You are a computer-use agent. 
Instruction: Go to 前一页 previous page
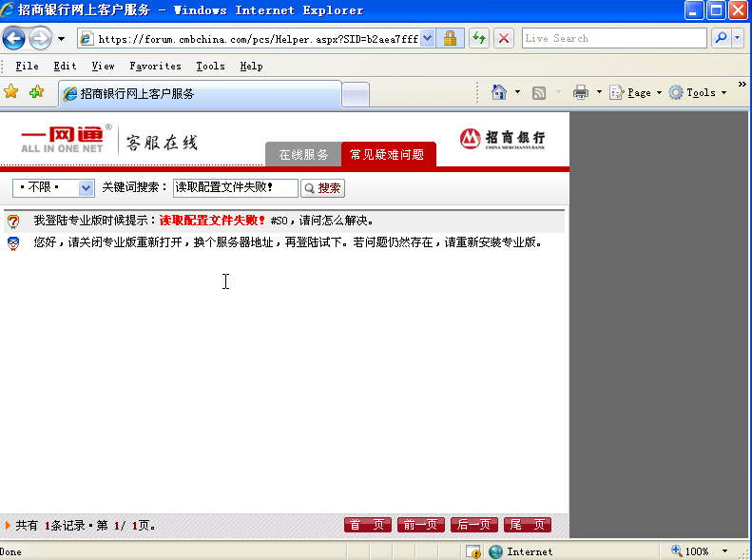click(421, 525)
